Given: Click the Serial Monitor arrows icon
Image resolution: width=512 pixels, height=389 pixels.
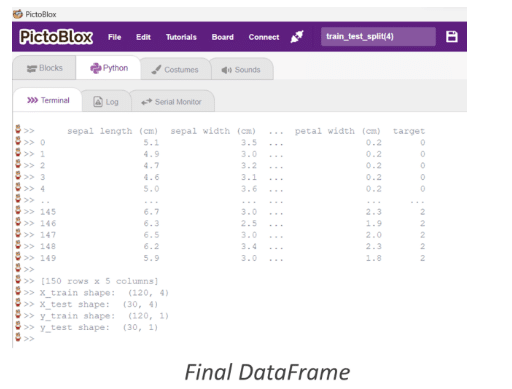Looking at the screenshot, I should 146,102.
